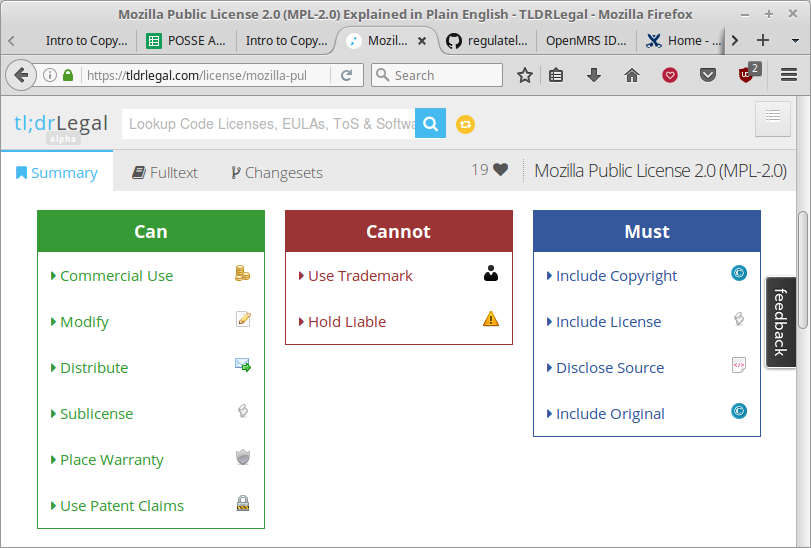Go back with the back arrow button
This screenshot has height=548, width=811.
click(x=21, y=75)
